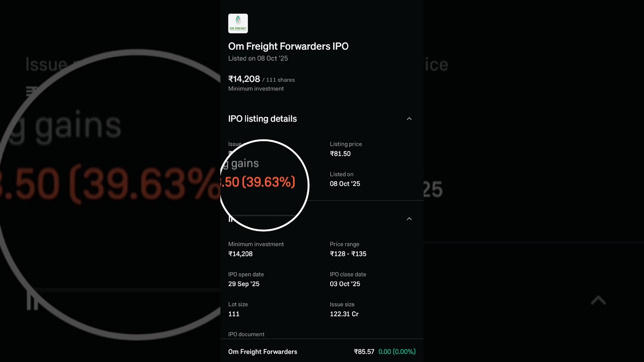Click the ₹85.57 current price in the bottom bar

pos(364,352)
